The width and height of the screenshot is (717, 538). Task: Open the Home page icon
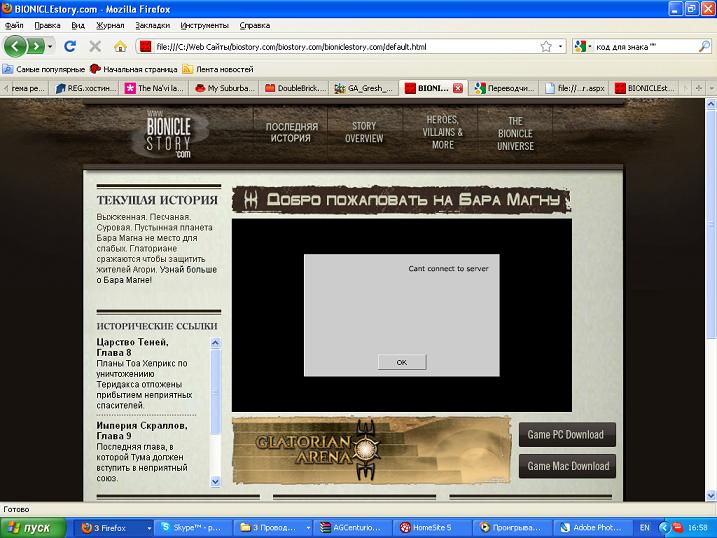point(120,46)
